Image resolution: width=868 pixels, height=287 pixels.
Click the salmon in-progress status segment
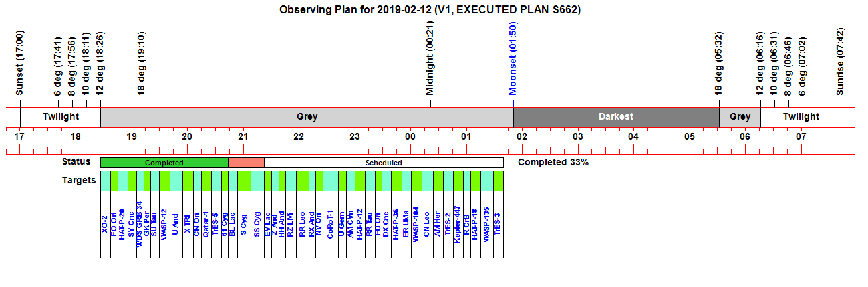click(x=246, y=163)
